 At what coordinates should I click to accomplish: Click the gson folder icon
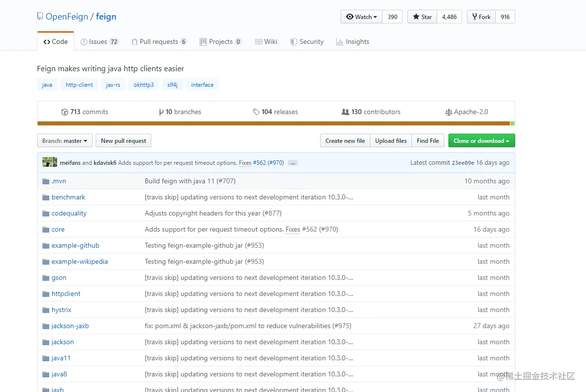(x=46, y=277)
